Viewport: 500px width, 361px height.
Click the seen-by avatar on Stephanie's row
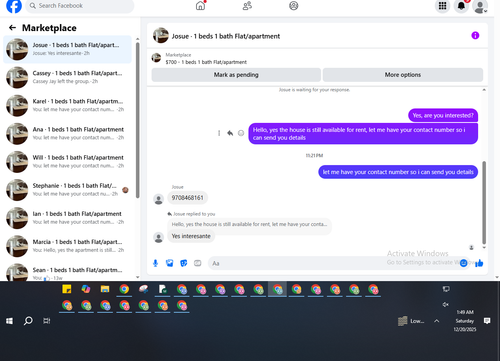[125, 190]
